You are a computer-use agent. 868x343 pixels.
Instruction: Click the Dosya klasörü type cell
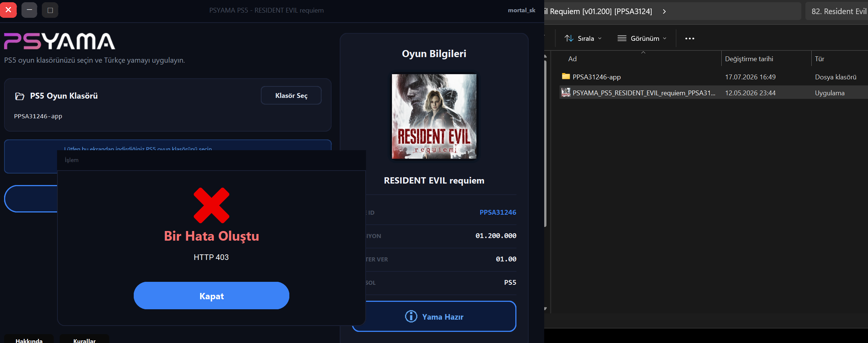coord(836,77)
